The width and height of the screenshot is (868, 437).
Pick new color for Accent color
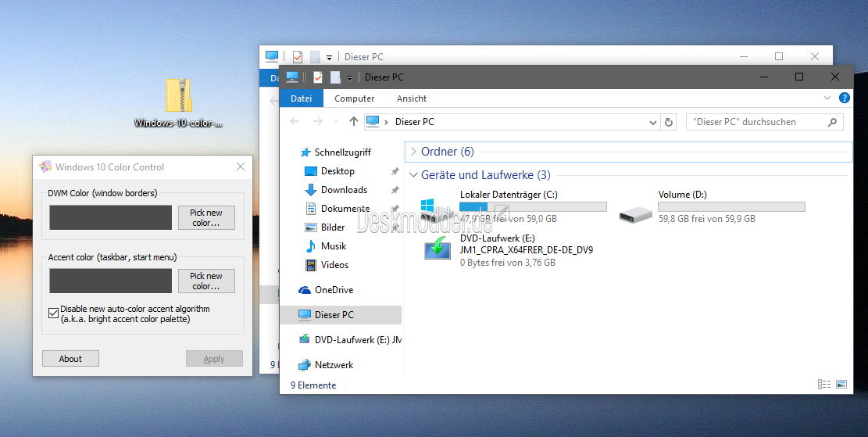pyautogui.click(x=206, y=281)
